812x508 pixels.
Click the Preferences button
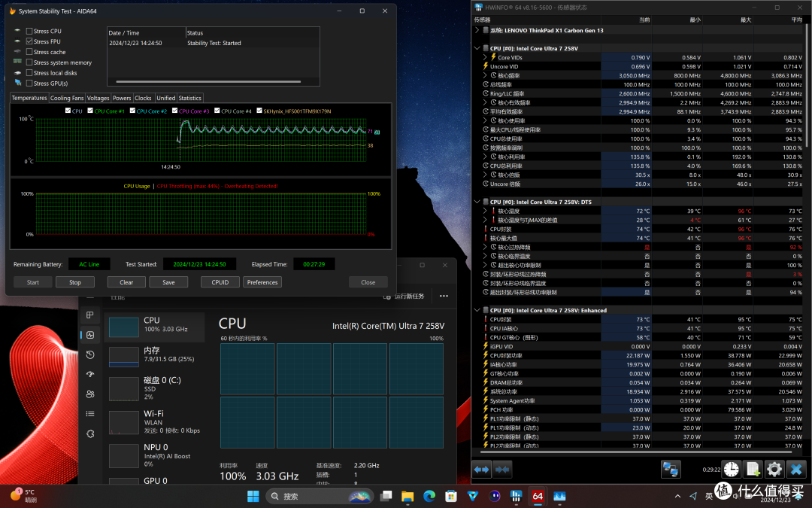[262, 282]
